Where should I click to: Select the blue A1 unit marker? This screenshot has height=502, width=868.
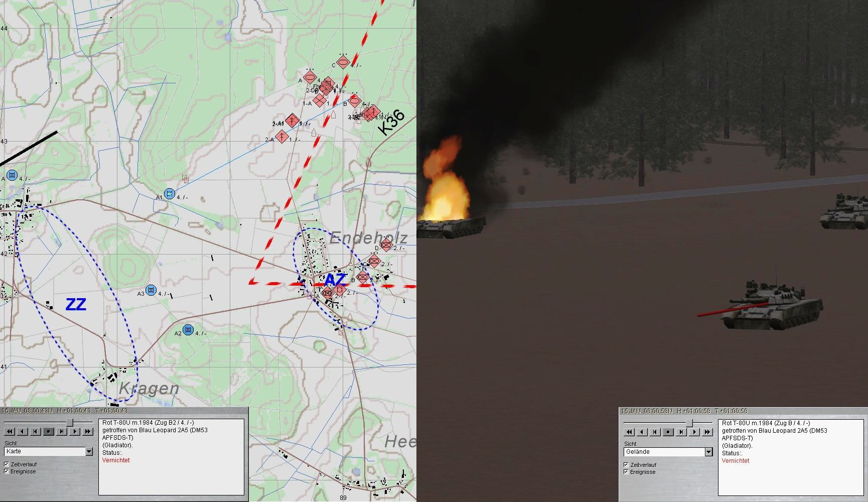170,194
